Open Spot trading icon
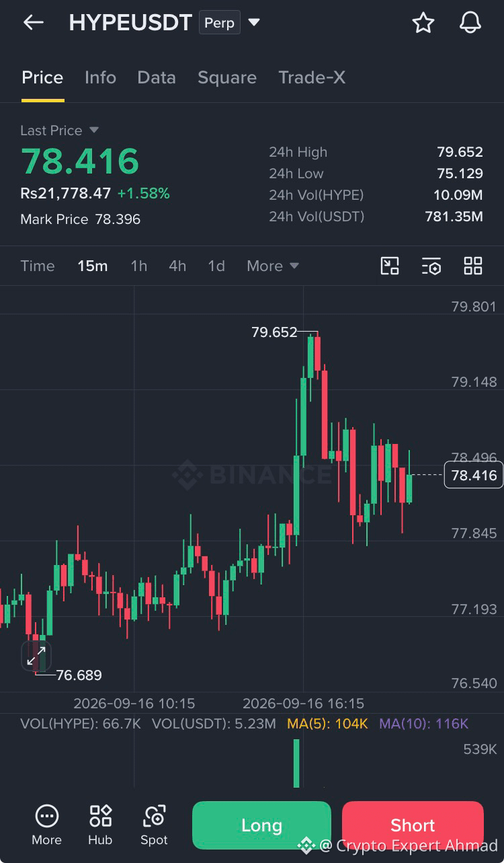Screen dimensions: 504x863 [154, 825]
